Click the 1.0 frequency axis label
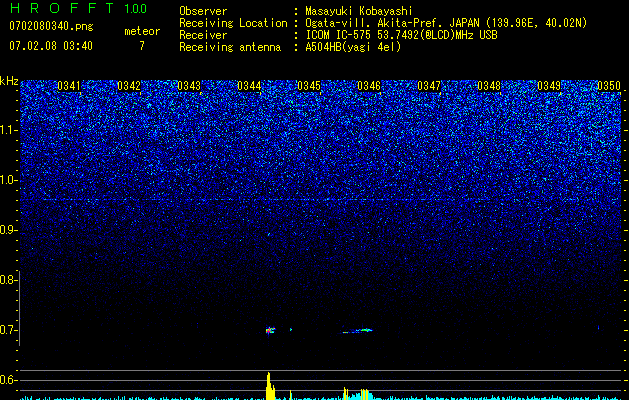 tap(8, 180)
